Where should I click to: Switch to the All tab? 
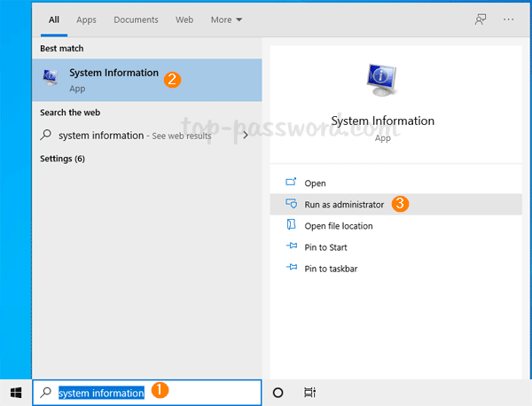54,20
